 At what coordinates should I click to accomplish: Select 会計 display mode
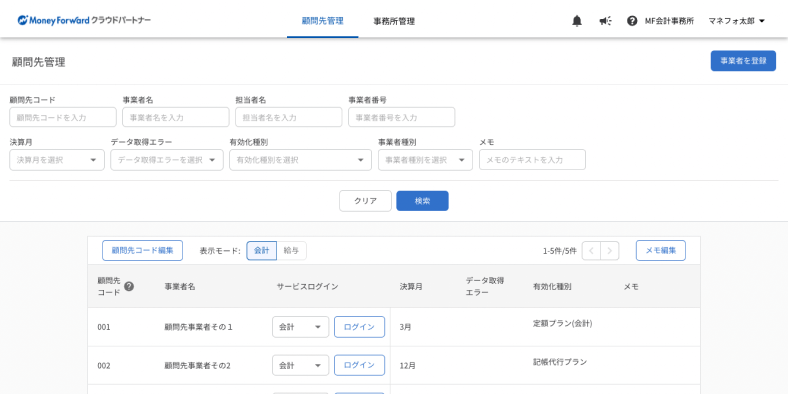click(x=261, y=250)
